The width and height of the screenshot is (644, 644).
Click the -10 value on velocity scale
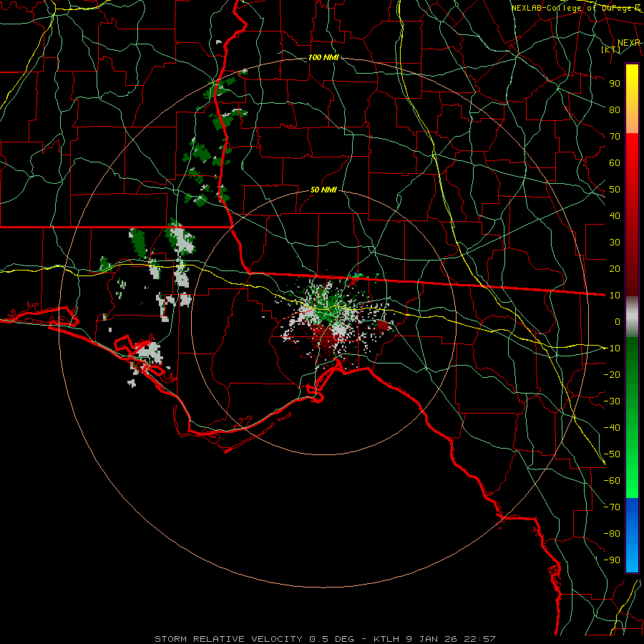point(612,348)
